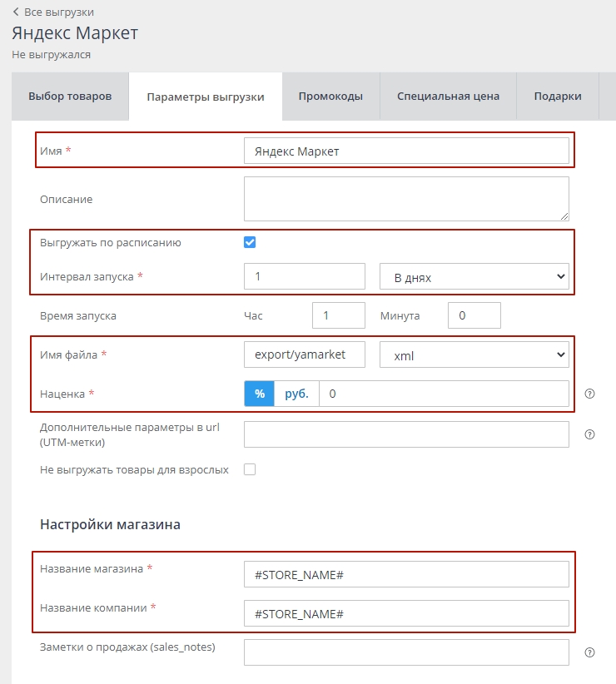Click the Описание text area

[x=406, y=198]
